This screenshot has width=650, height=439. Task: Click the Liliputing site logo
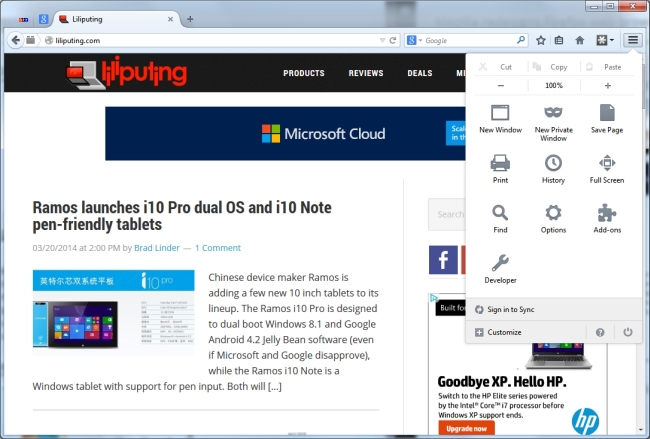(x=126, y=72)
